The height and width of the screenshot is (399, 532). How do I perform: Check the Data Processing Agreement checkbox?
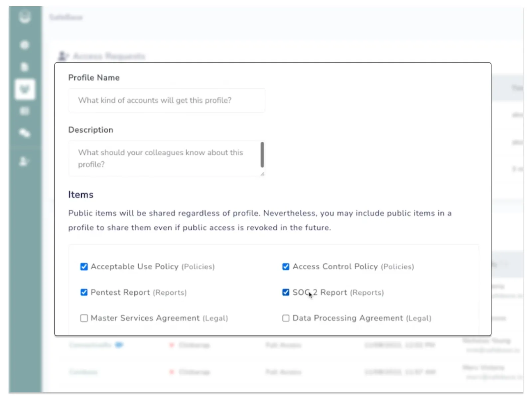[x=286, y=318]
